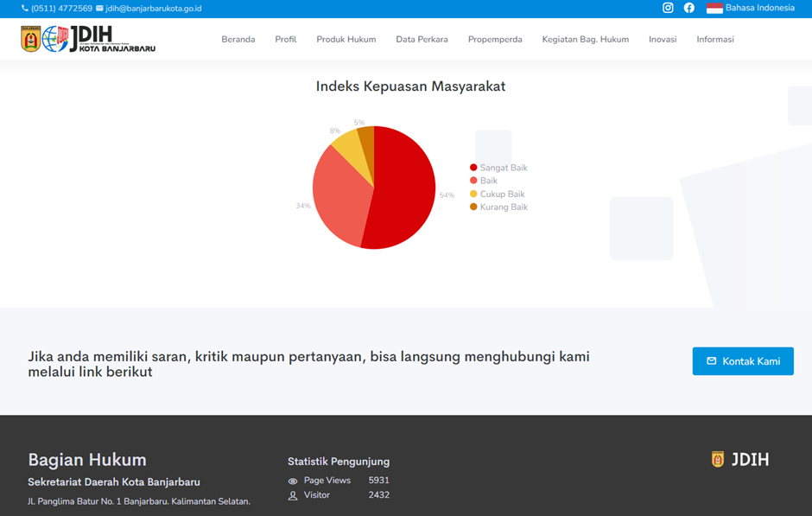Click the phone icon beside (0511) 4772569

(x=25, y=9)
